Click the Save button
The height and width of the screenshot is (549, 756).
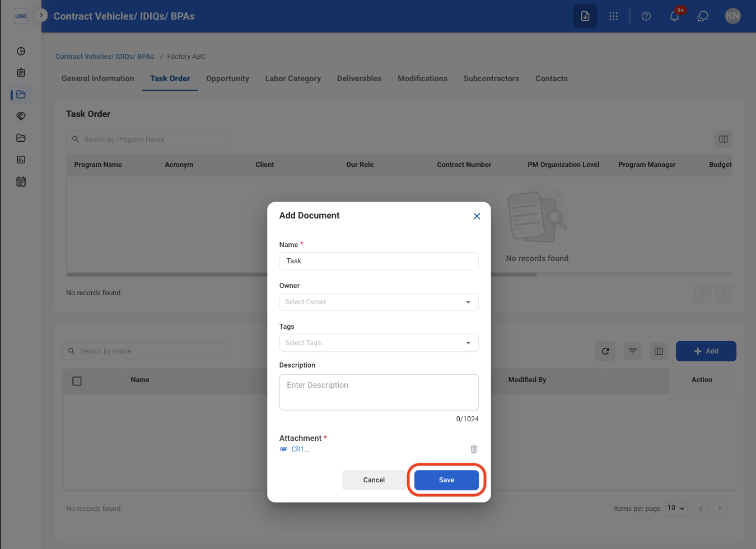pos(446,480)
